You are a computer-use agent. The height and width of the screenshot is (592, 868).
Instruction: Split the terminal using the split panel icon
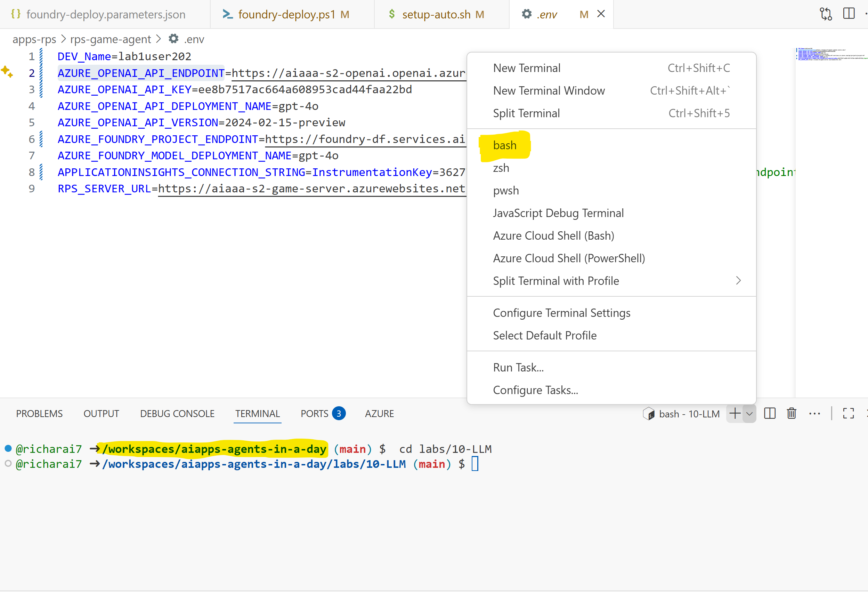(769, 414)
